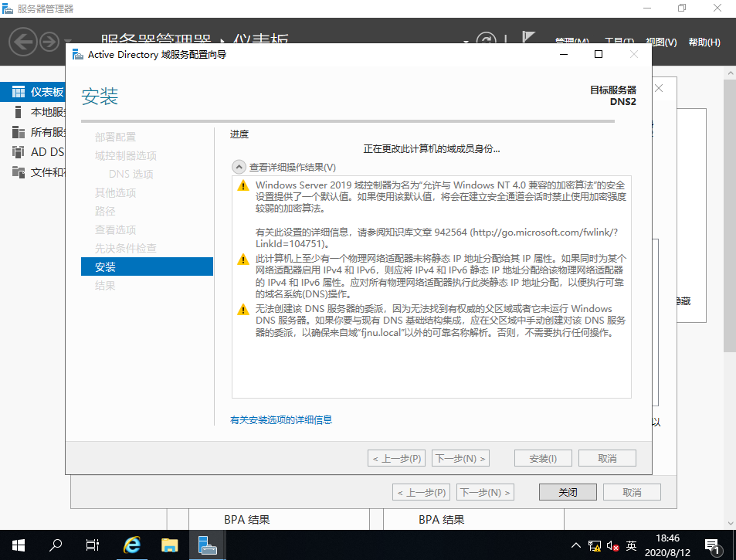Click 取消 in the AD DS wizard
The height and width of the screenshot is (560, 736).
607,458
